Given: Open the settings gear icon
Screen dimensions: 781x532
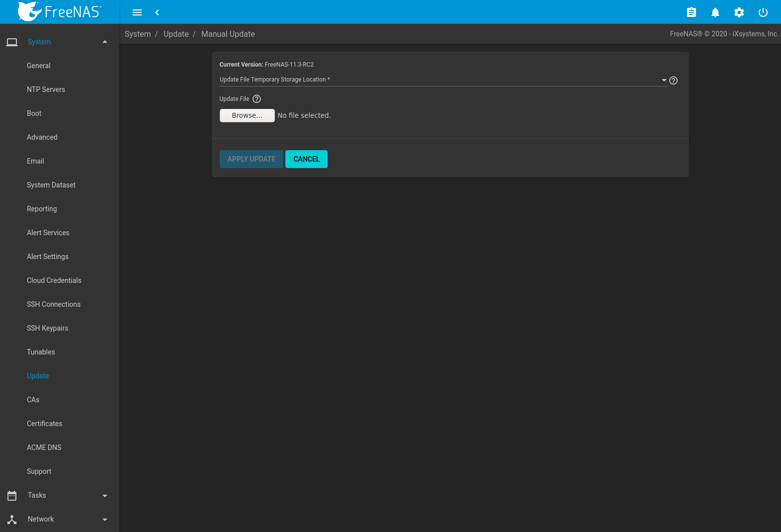Looking at the screenshot, I should 739,12.
